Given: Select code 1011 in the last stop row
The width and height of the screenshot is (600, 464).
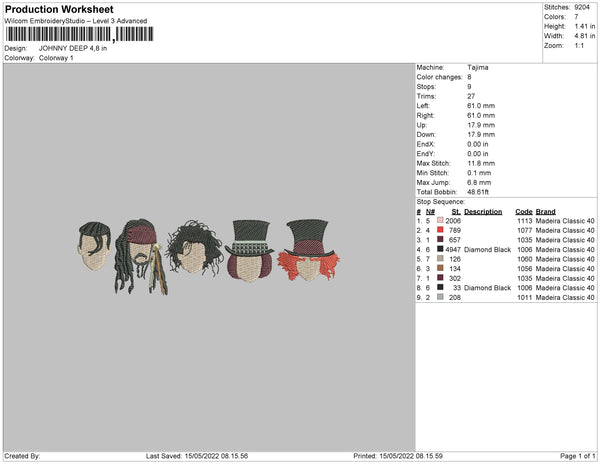Looking at the screenshot, I should pyautogui.click(x=525, y=297).
